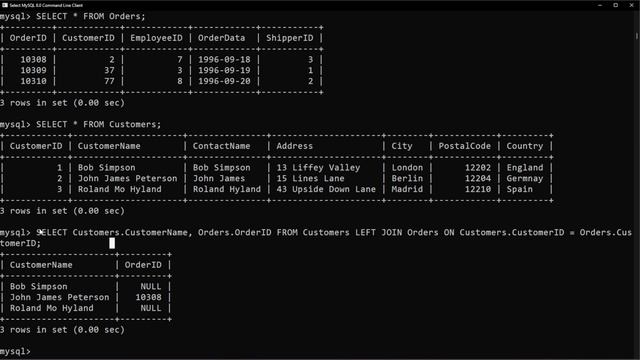The height and width of the screenshot is (360, 640).
Task: Maximize the MySQL Command Line Client window
Action: (x=616, y=5)
